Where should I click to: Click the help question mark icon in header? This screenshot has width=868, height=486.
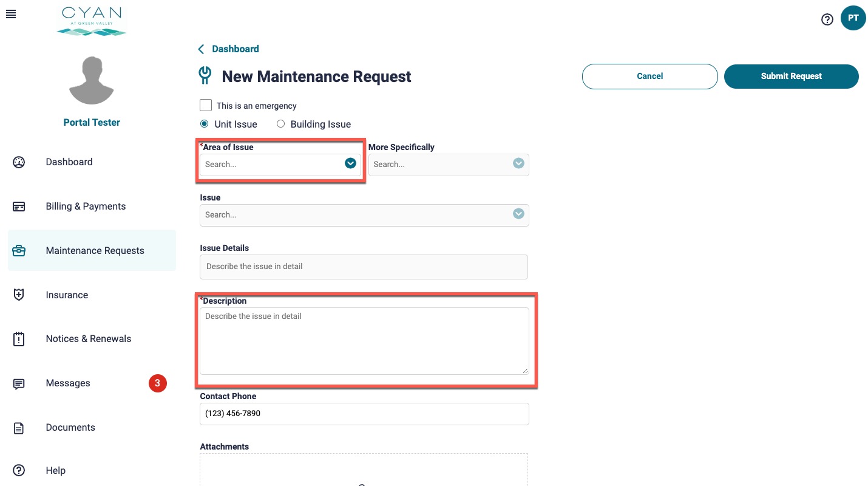click(x=827, y=19)
